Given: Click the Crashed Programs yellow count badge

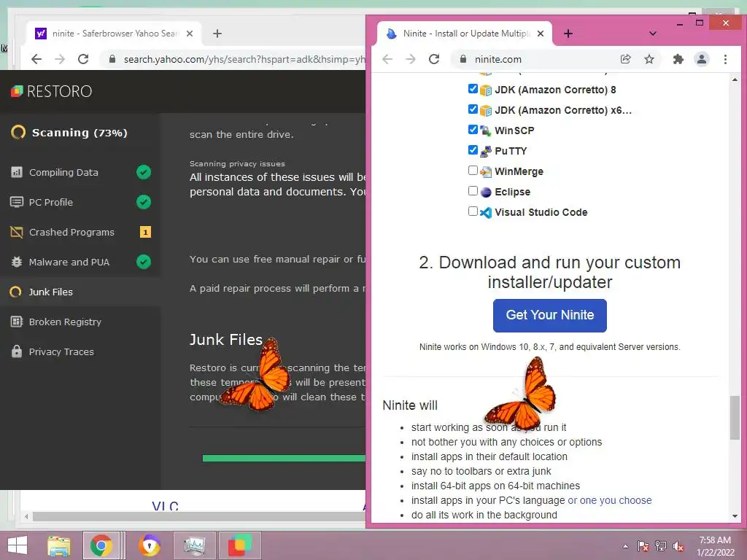Looking at the screenshot, I should [x=145, y=232].
